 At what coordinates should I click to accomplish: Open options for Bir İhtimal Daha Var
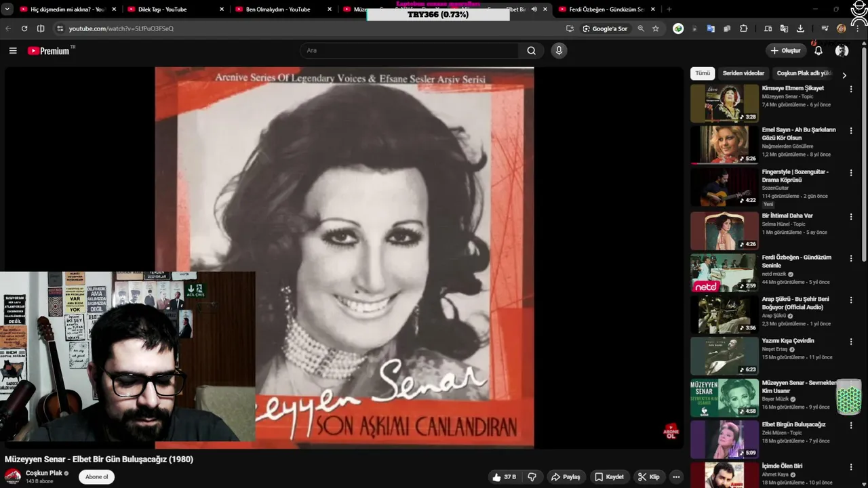pos(851,217)
